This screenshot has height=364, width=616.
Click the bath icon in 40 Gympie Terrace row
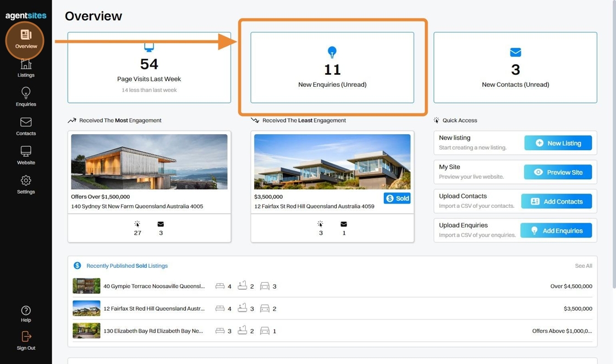click(x=243, y=285)
